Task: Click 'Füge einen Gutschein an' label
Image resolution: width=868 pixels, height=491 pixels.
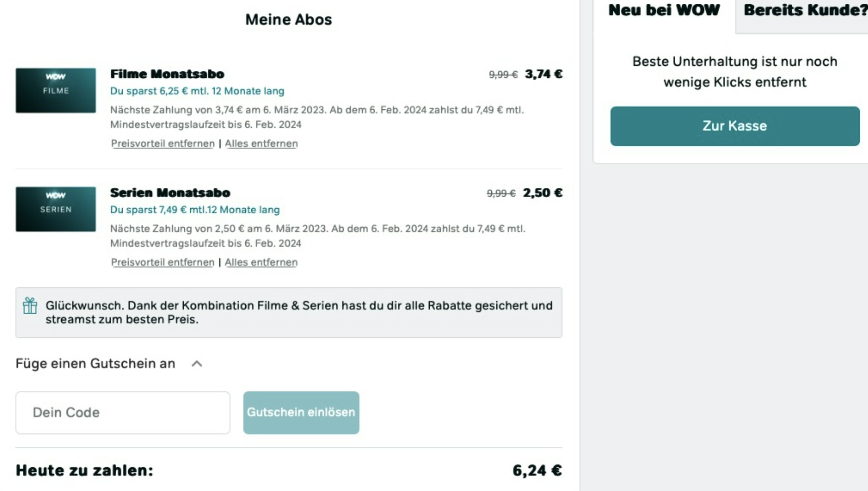Action: (x=96, y=364)
